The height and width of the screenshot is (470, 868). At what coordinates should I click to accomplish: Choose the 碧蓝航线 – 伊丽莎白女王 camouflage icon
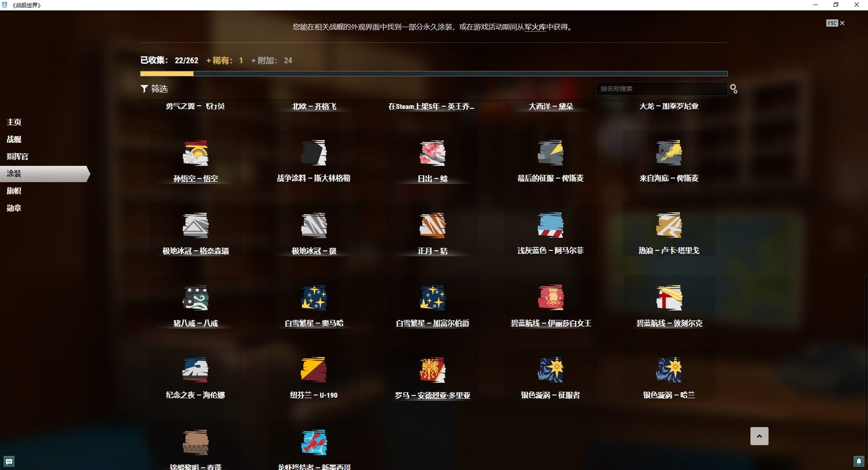click(x=550, y=298)
